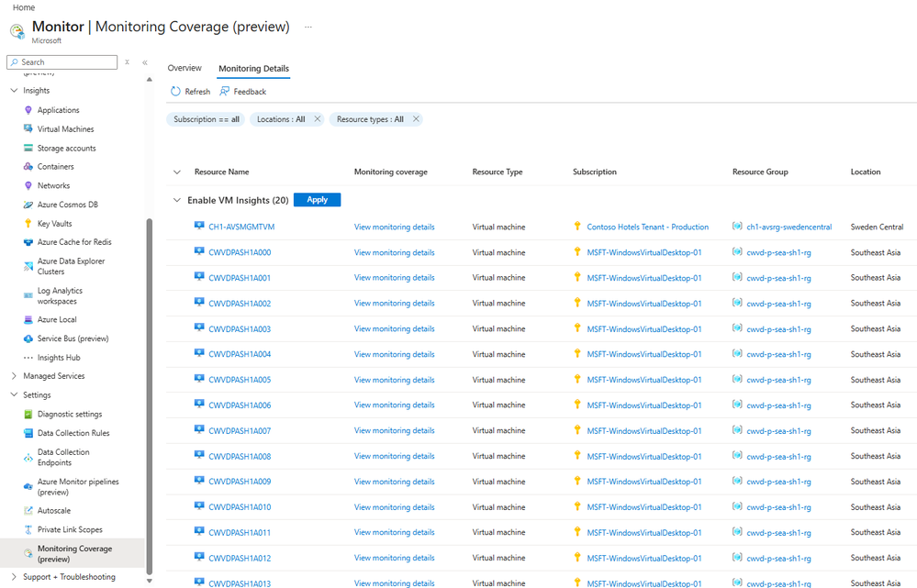Click the Azure Cosmos DB icon

[x=28, y=205]
